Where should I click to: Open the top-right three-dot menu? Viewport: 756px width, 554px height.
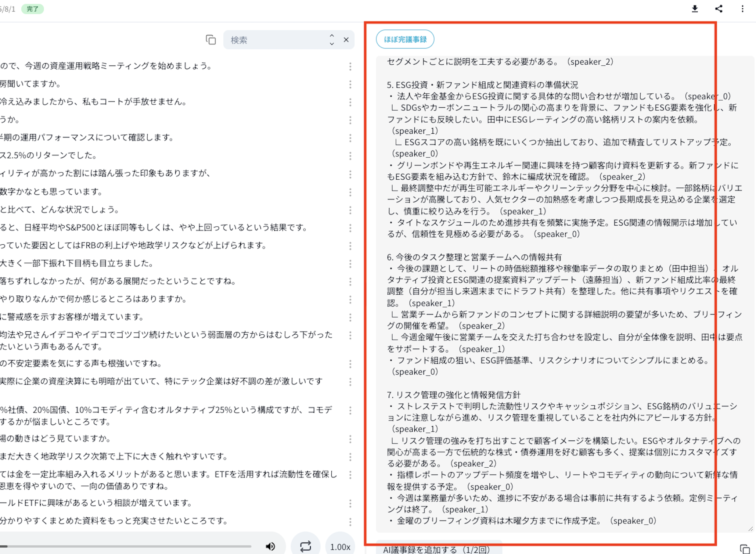tap(742, 9)
